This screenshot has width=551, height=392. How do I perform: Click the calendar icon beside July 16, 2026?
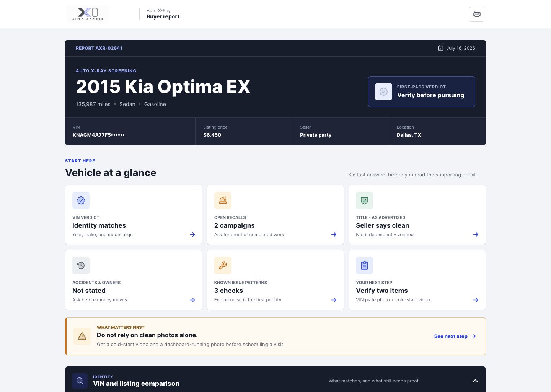click(x=440, y=48)
